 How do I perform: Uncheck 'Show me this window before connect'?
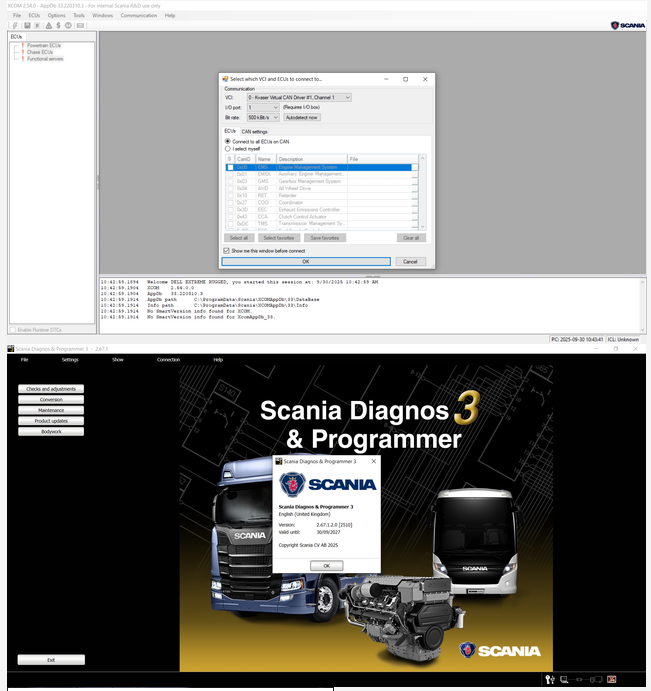coord(226,250)
